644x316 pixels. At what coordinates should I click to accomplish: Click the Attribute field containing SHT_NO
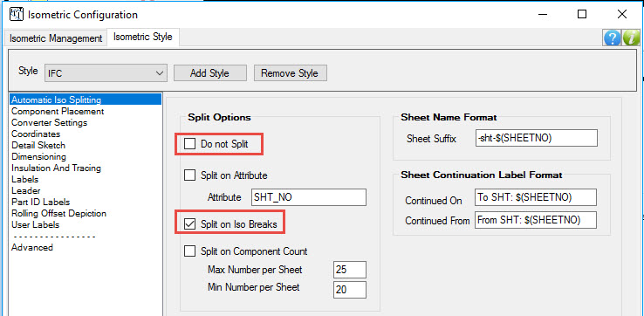[x=308, y=197]
